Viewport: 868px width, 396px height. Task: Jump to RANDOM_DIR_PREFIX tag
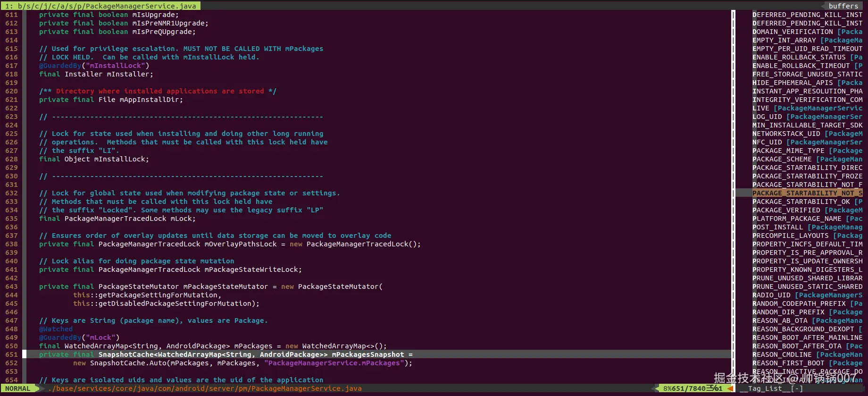click(x=807, y=312)
